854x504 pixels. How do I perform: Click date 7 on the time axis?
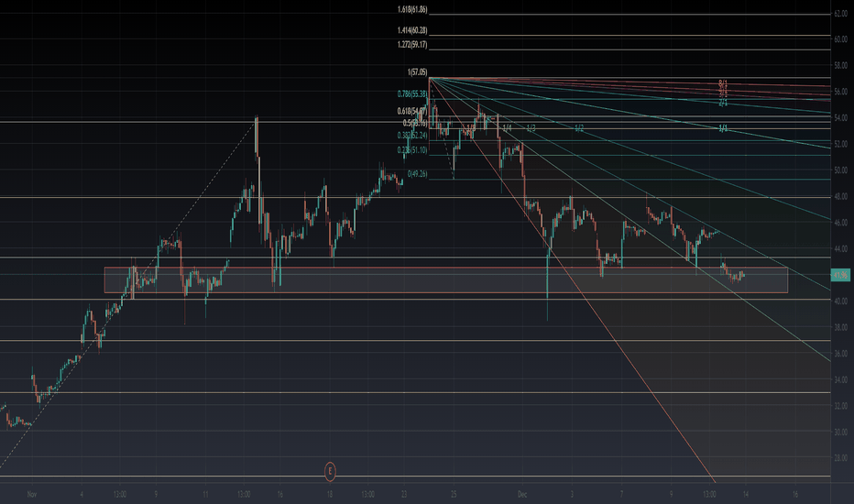(621, 495)
